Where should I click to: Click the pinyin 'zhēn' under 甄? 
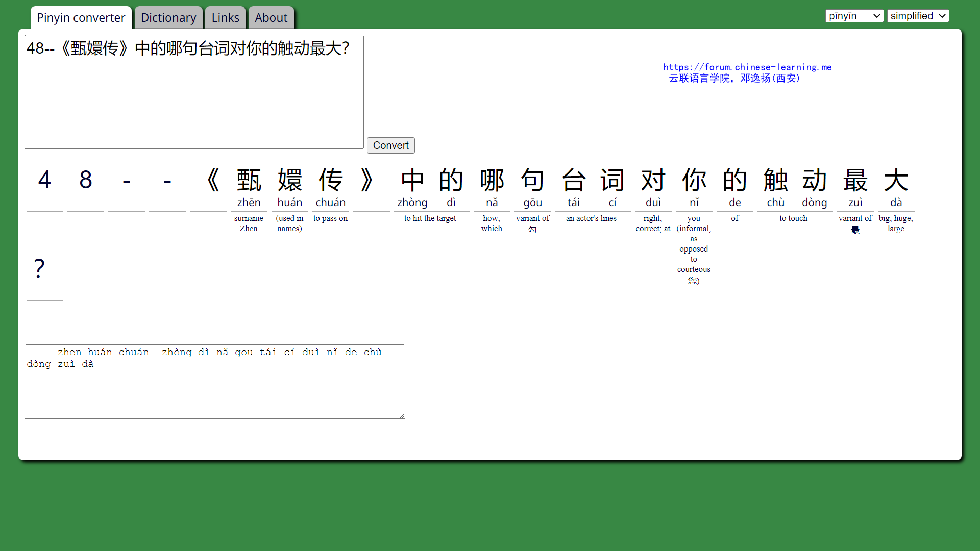249,203
